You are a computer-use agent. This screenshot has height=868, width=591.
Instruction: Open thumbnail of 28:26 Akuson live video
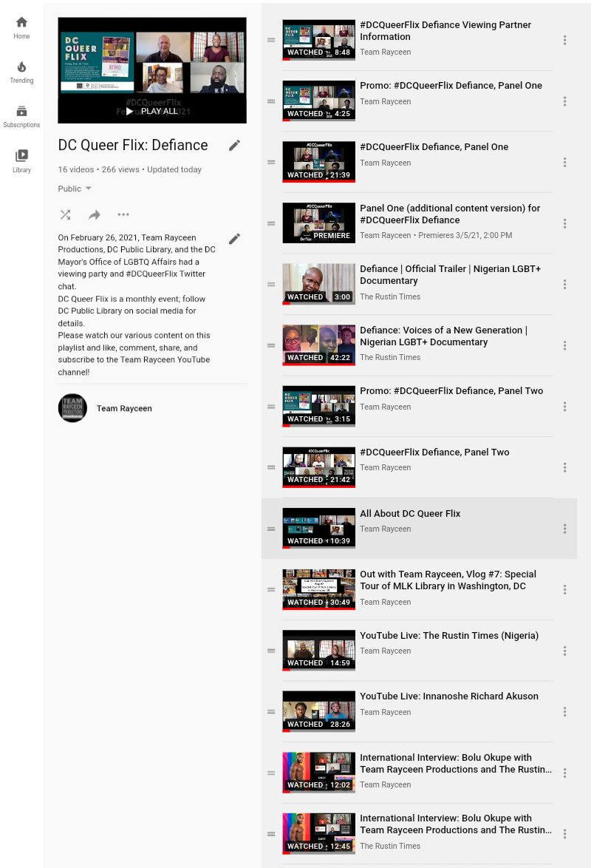(x=318, y=712)
